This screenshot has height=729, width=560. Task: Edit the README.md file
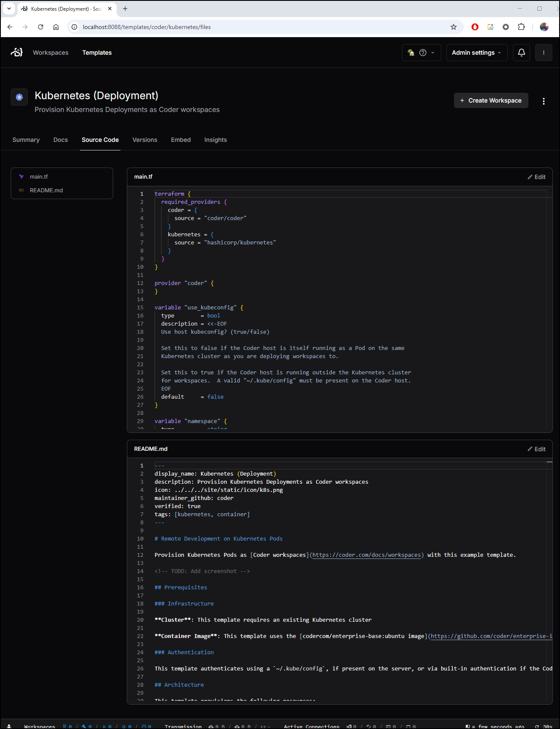(x=537, y=449)
